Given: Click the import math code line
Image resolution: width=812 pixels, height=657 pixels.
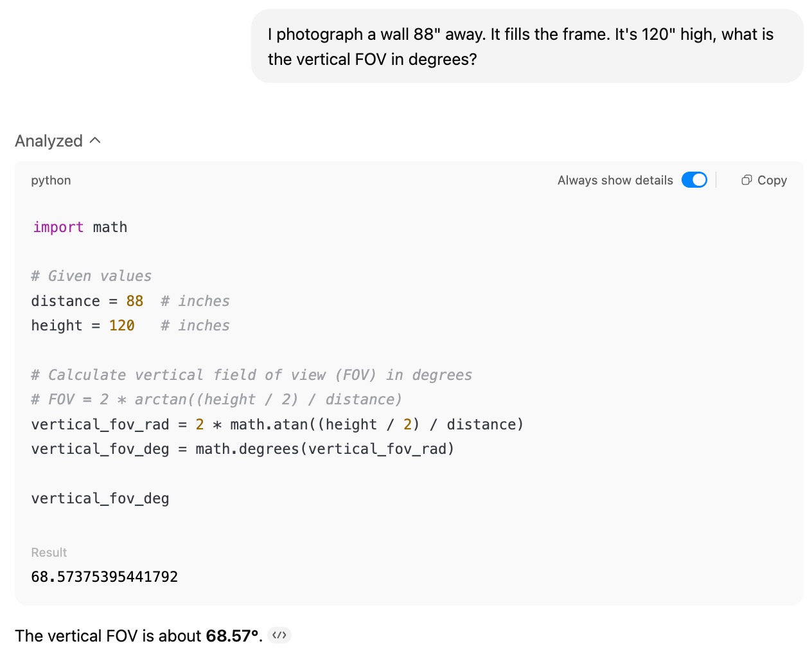Looking at the screenshot, I should pos(80,227).
